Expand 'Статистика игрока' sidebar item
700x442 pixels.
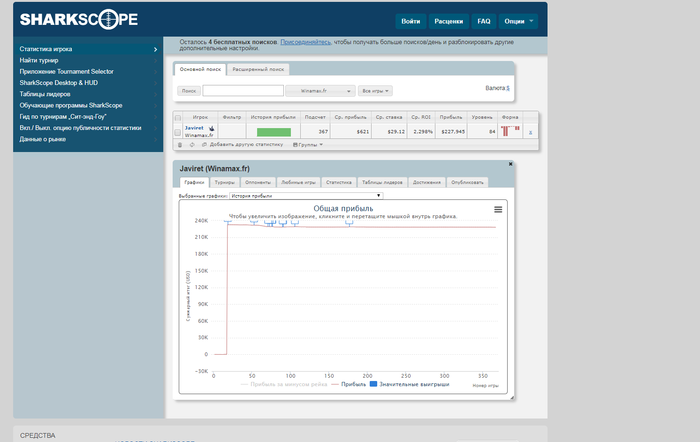[x=88, y=49]
